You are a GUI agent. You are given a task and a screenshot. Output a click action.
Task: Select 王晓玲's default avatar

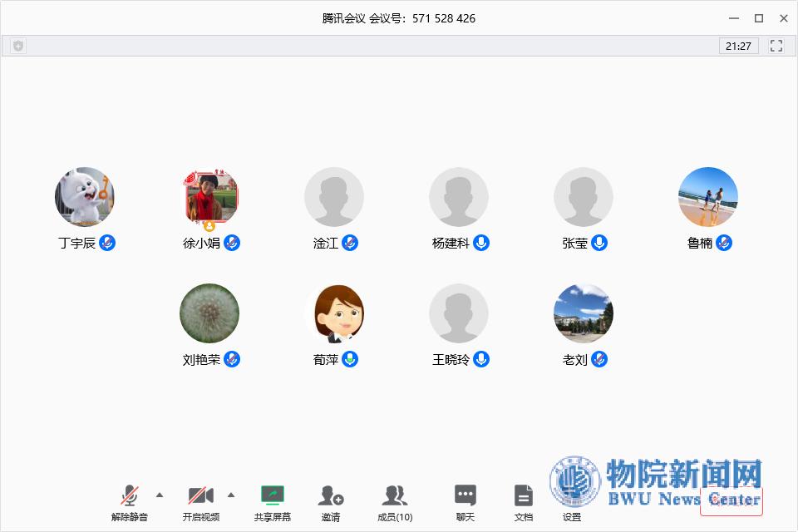[x=459, y=313]
